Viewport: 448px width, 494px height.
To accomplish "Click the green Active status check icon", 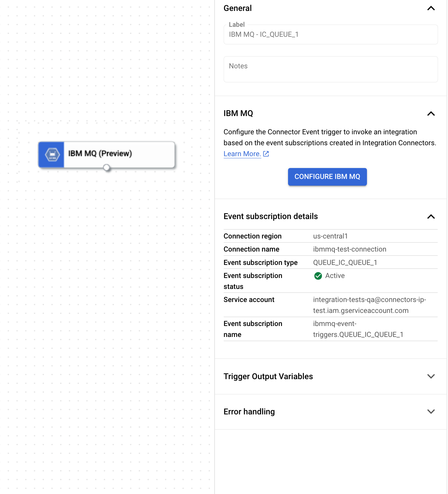I will [x=318, y=276].
